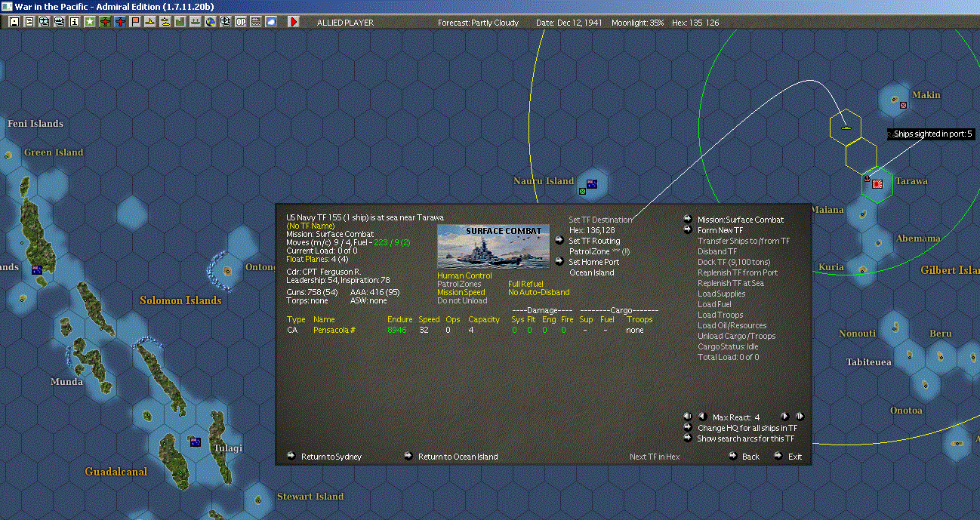980x520 pixels.
Task: Click the orange flag toolbar icon
Action: (x=135, y=22)
